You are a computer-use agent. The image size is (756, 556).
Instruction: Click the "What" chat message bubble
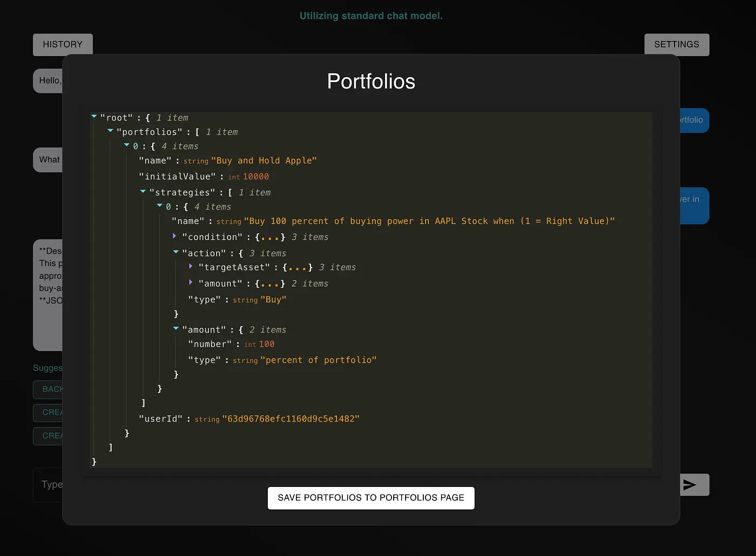(49, 160)
